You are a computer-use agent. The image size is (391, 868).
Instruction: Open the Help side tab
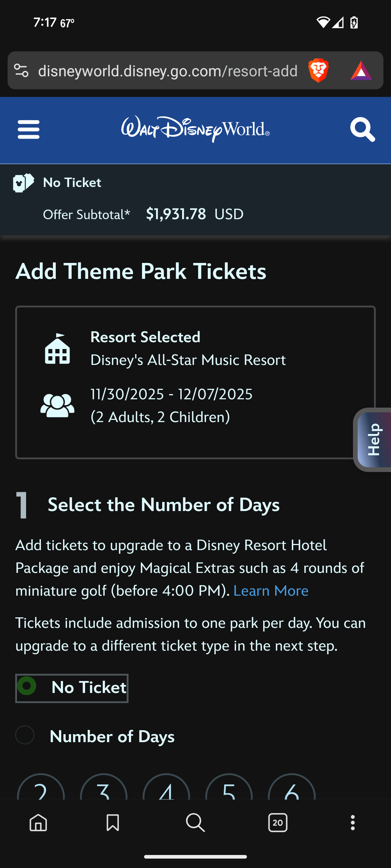[x=374, y=439]
